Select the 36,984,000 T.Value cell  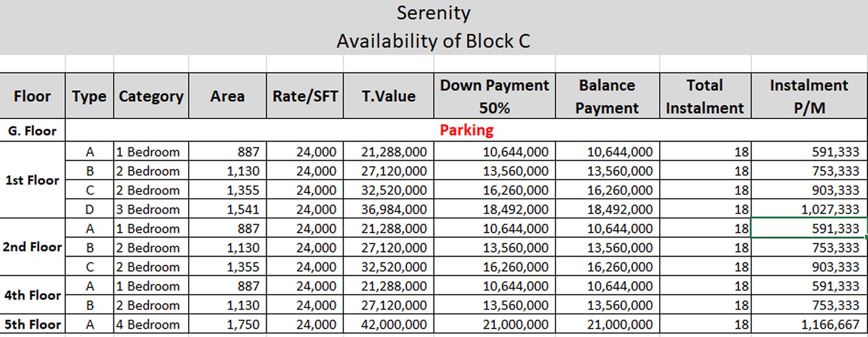[x=388, y=209]
